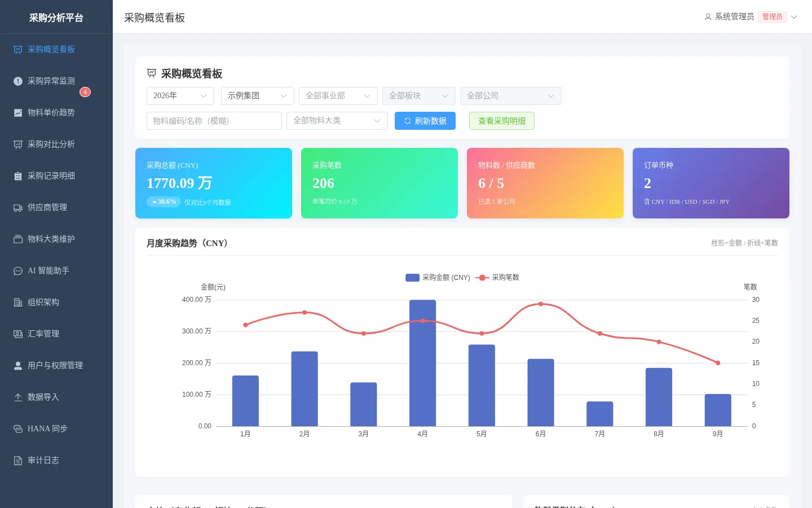Go to 物料单价趋势 menu item
The image size is (812, 508).
(56, 113)
